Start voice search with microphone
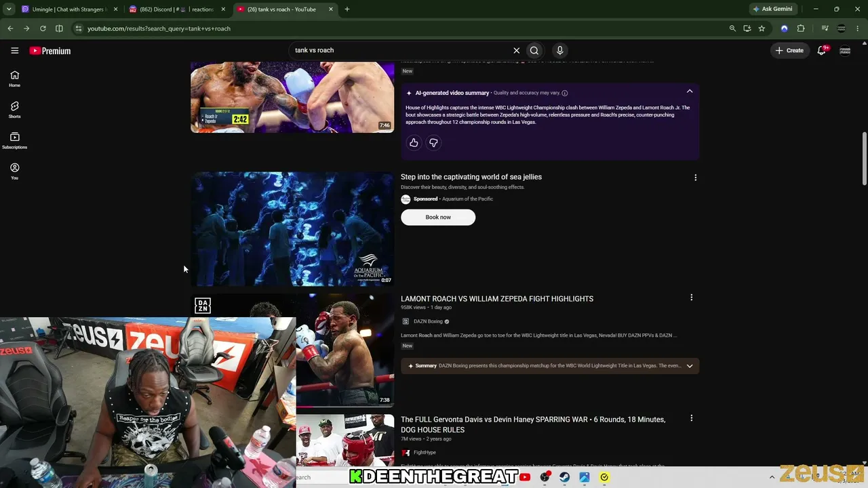The image size is (868, 488). tap(559, 50)
